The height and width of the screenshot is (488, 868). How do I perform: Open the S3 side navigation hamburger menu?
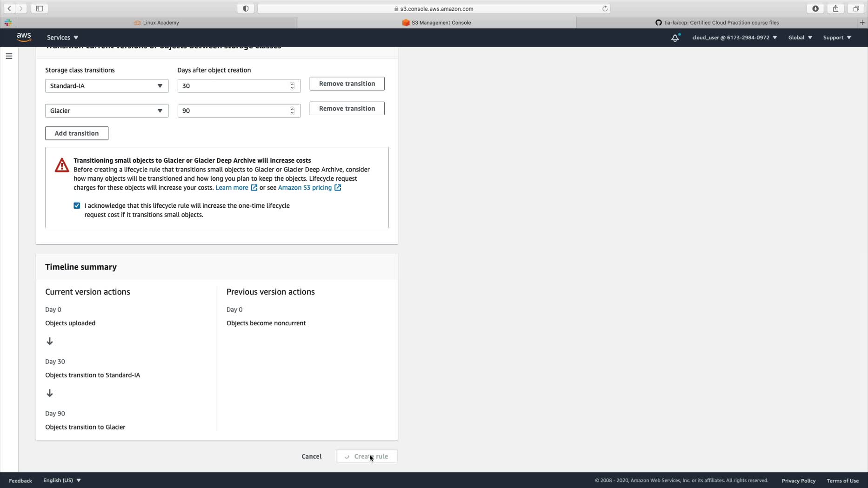tap(9, 56)
